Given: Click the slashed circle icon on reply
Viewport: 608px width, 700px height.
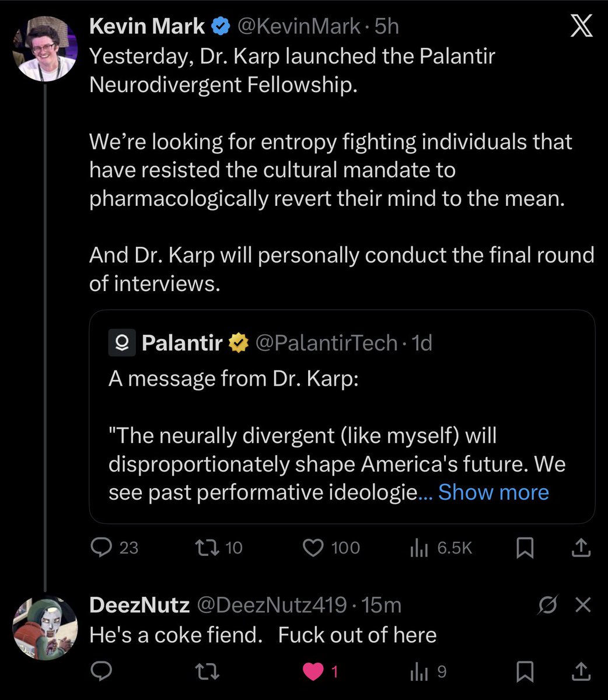Looking at the screenshot, I should 548,605.
